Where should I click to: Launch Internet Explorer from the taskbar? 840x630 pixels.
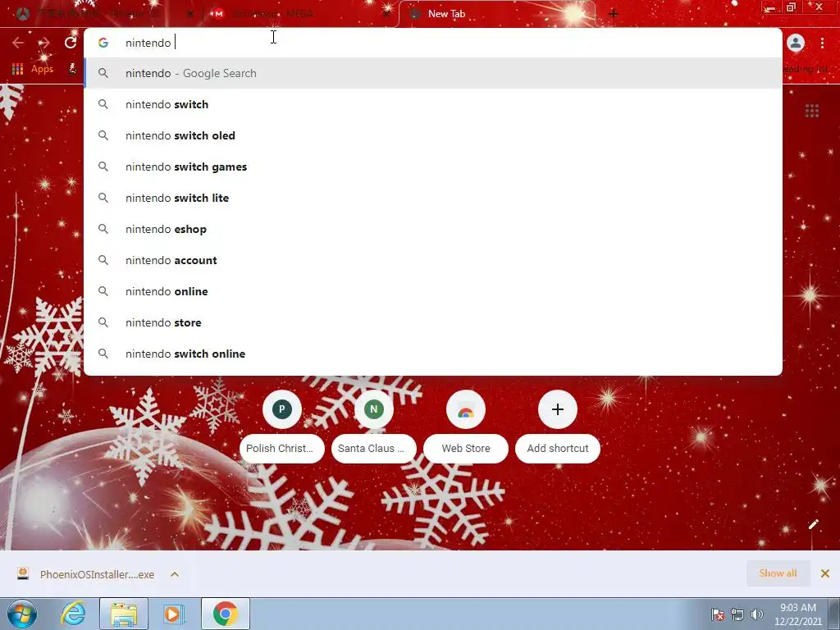point(73,614)
